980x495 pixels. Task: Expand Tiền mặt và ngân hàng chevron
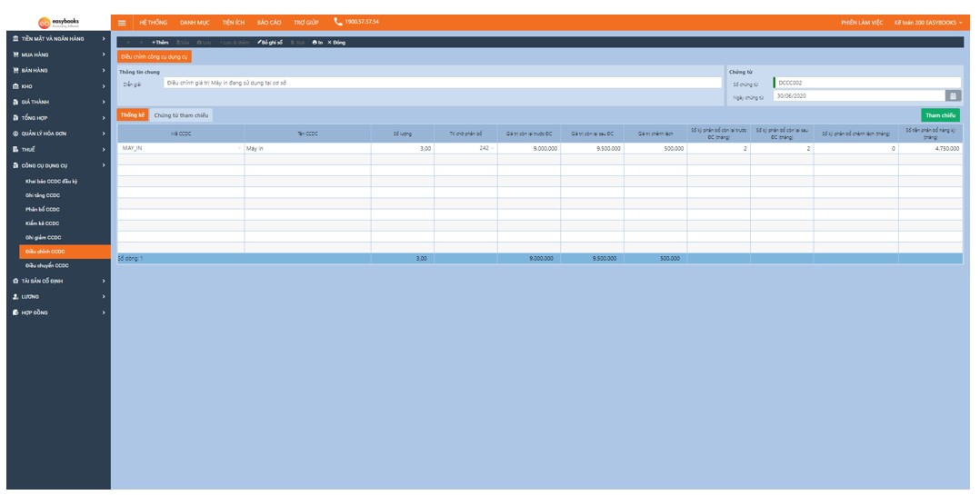click(x=104, y=39)
